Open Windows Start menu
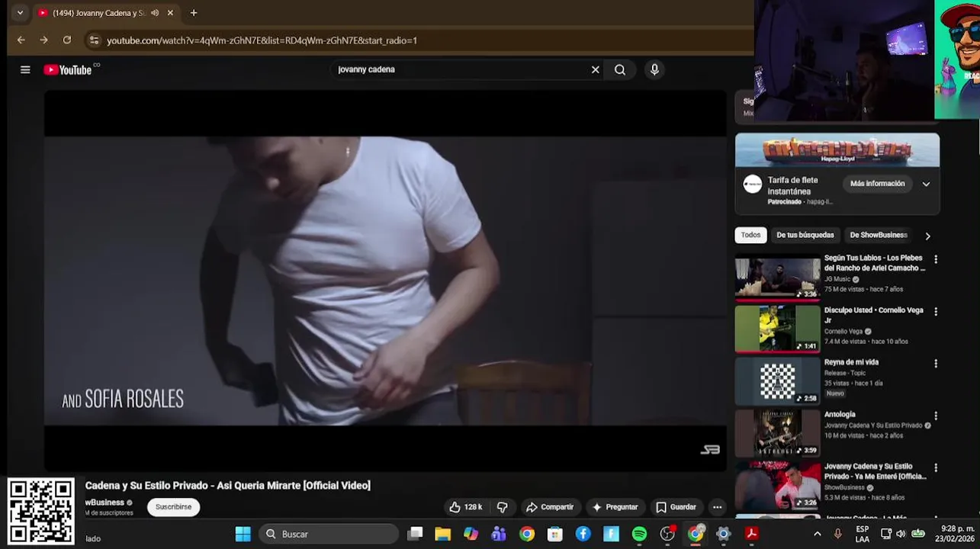The image size is (980, 549). 243,534
